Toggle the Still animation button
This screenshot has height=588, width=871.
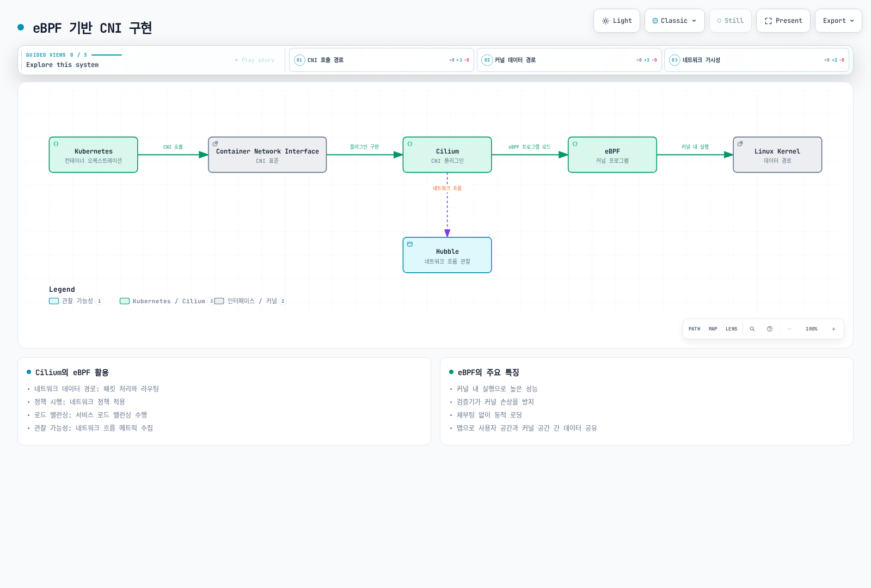point(730,21)
